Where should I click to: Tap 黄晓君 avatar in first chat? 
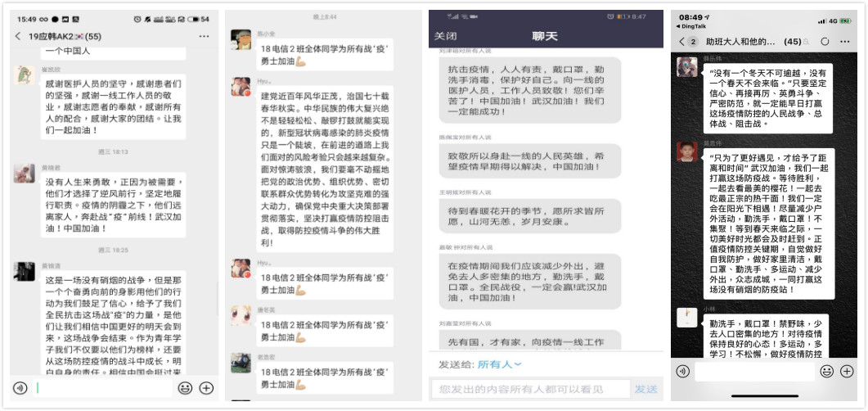coord(25,174)
